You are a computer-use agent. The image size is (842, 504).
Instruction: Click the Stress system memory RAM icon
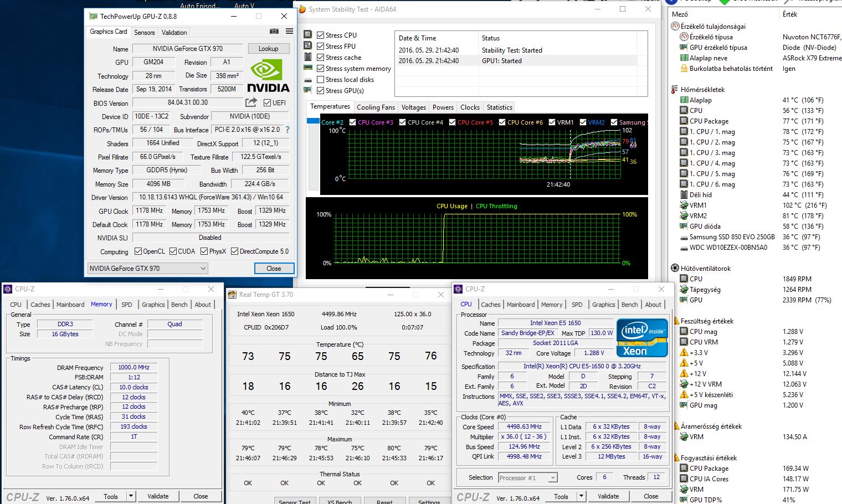[x=308, y=68]
